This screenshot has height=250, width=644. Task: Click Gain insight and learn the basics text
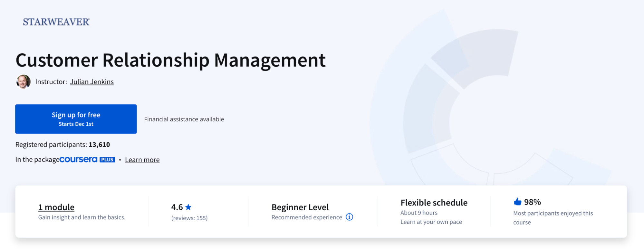[x=82, y=217]
